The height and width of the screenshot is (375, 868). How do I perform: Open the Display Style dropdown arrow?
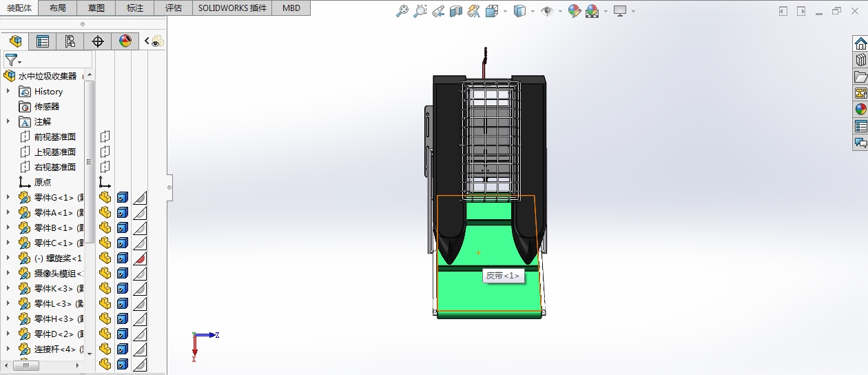pos(533,11)
